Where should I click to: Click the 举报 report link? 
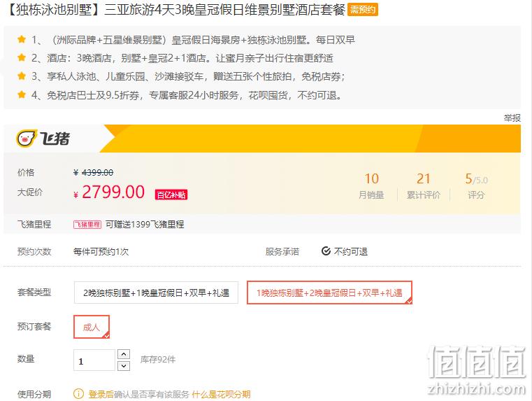512,118
